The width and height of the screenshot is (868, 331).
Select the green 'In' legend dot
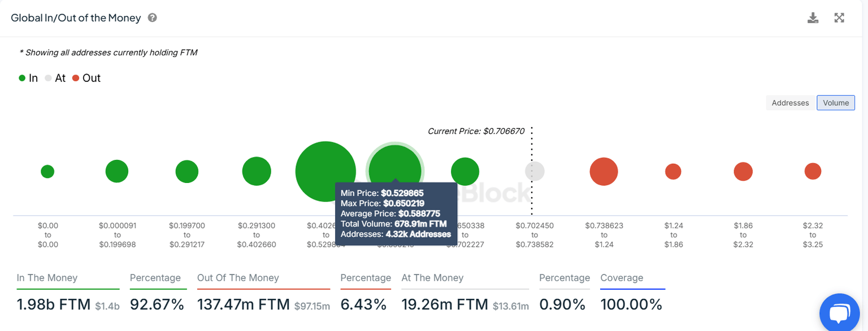coord(21,77)
